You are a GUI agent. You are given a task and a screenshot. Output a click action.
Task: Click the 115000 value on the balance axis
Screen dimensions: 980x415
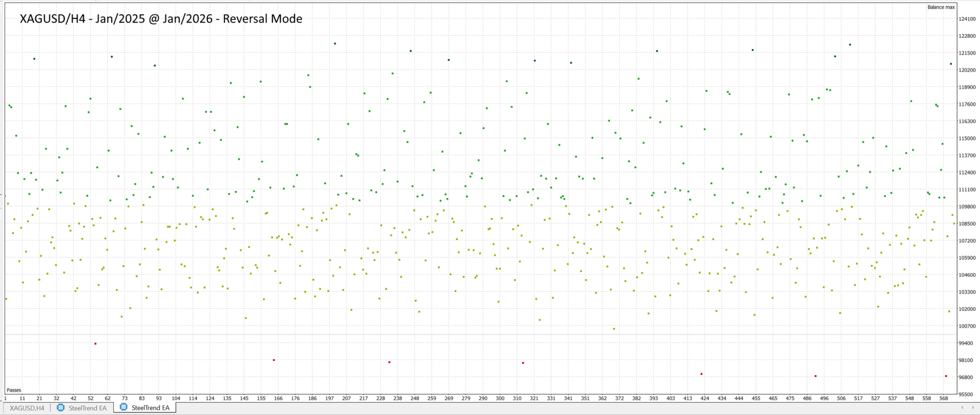pyautogui.click(x=967, y=138)
